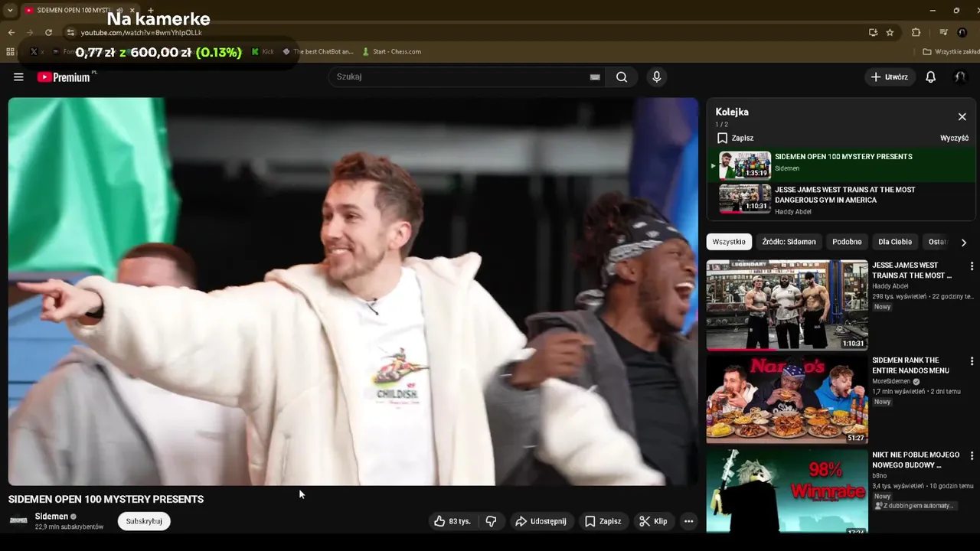The height and width of the screenshot is (551, 980).
Task: Select the Źródło: Sidemen filter chip
Action: point(789,242)
